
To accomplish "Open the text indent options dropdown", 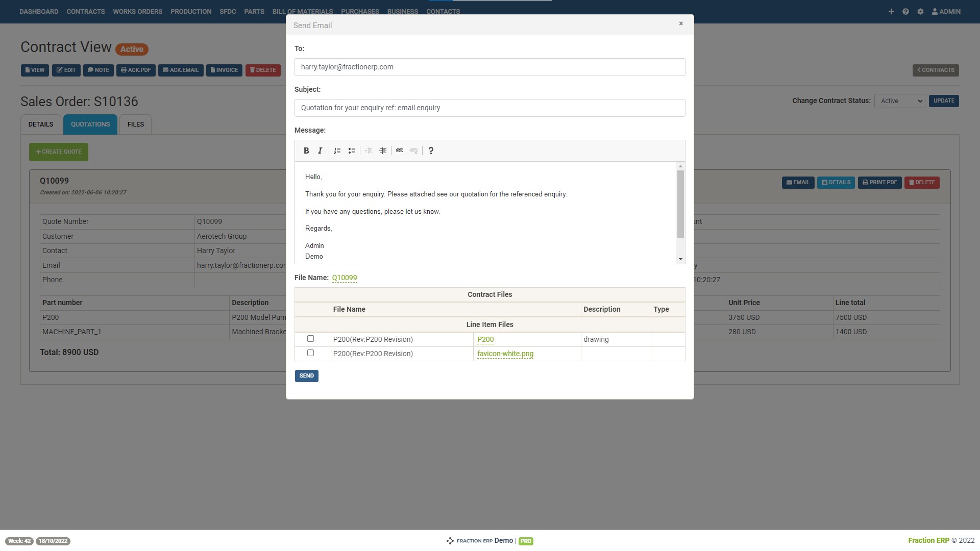I will click(383, 150).
